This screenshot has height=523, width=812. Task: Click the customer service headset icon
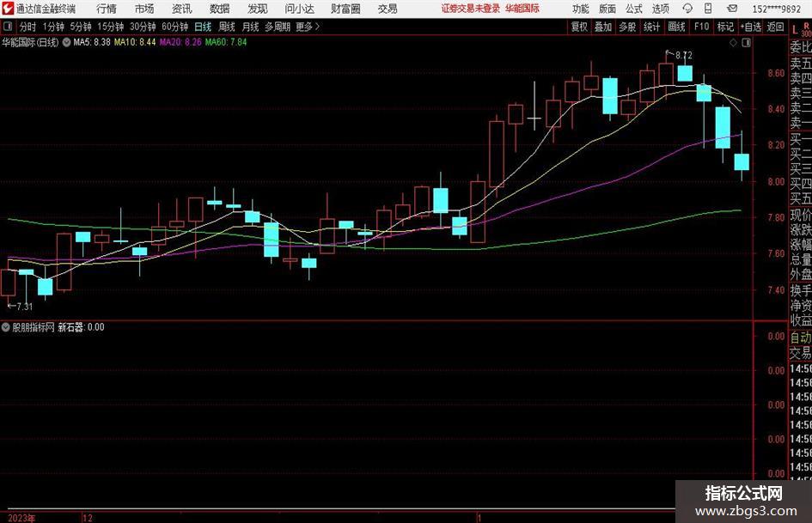point(687,9)
